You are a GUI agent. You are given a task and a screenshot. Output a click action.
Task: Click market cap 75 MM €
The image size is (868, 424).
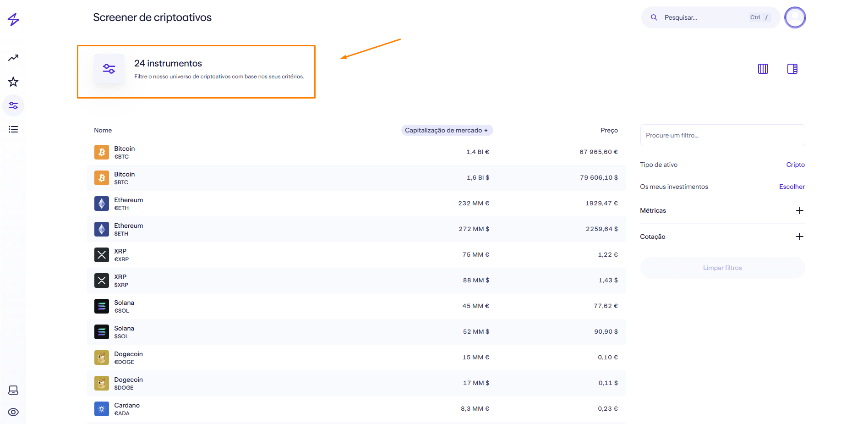[476, 254]
